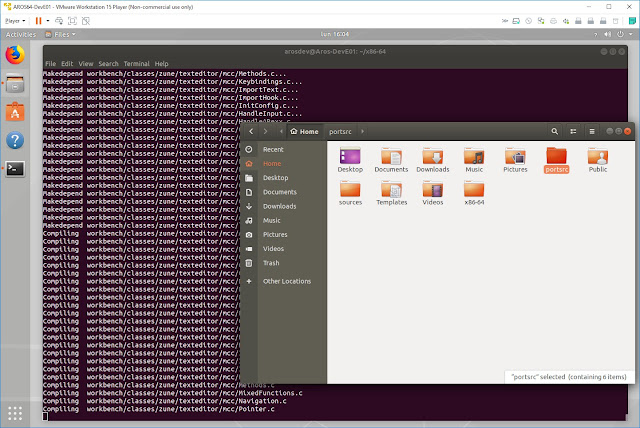Select the Music folder icon in file view
The height and width of the screenshot is (428, 640).
click(x=474, y=160)
